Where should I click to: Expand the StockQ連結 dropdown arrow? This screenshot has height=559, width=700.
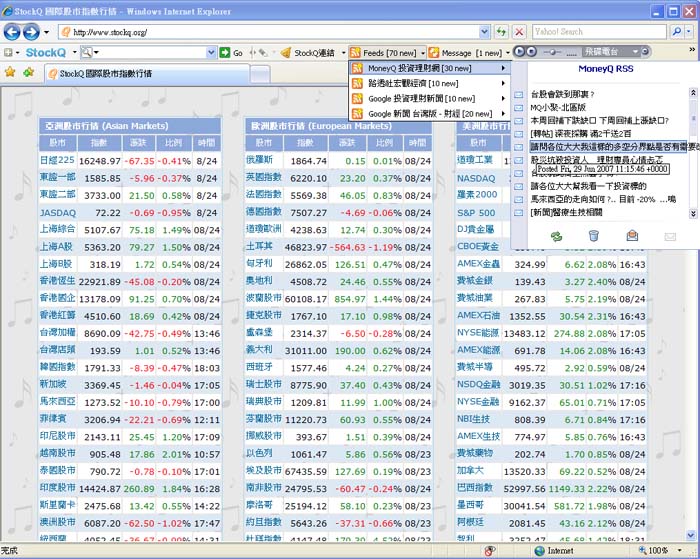tap(343, 53)
